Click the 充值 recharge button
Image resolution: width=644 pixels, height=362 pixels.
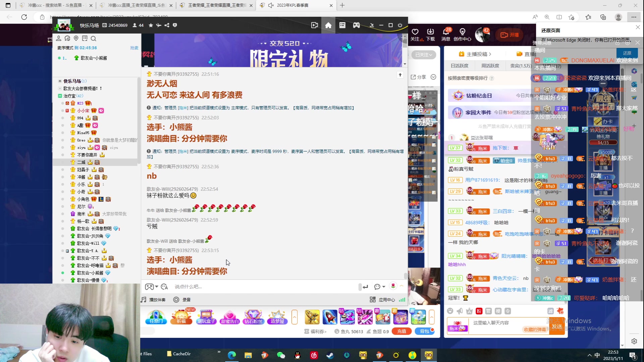(x=401, y=331)
